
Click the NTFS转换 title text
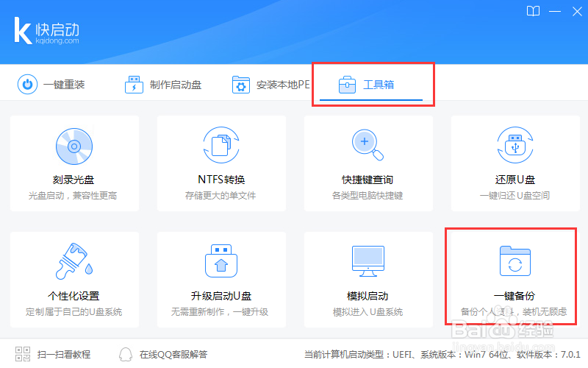pyautogui.click(x=221, y=180)
